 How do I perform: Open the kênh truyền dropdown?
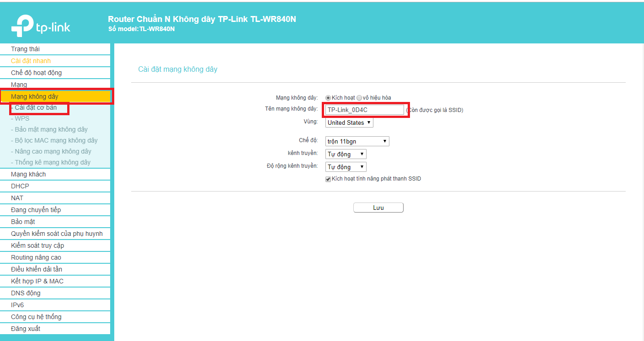[x=346, y=154]
